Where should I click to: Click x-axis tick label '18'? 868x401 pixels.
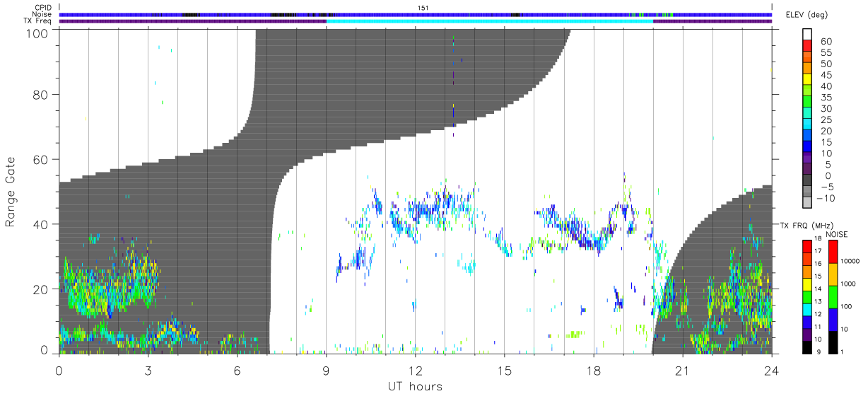click(x=593, y=370)
